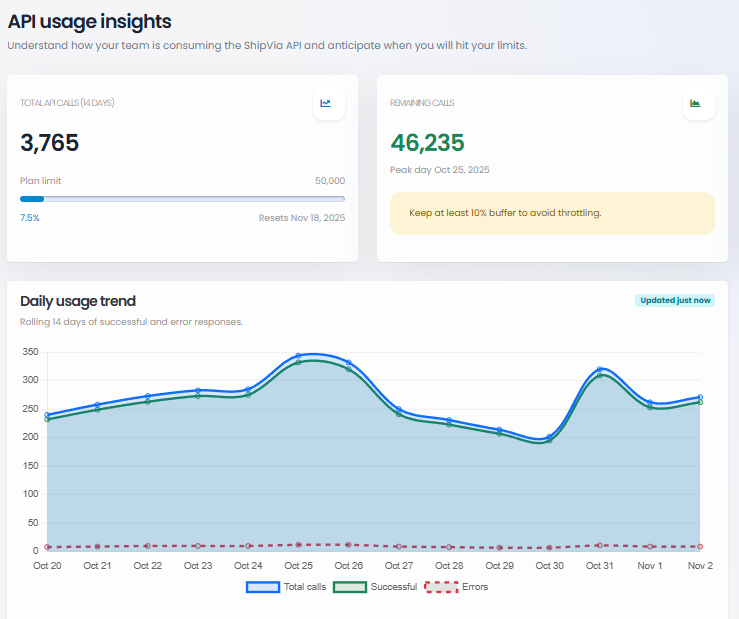739x619 pixels.
Task: Select the Total calls point on Oct 28
Action: (449, 420)
